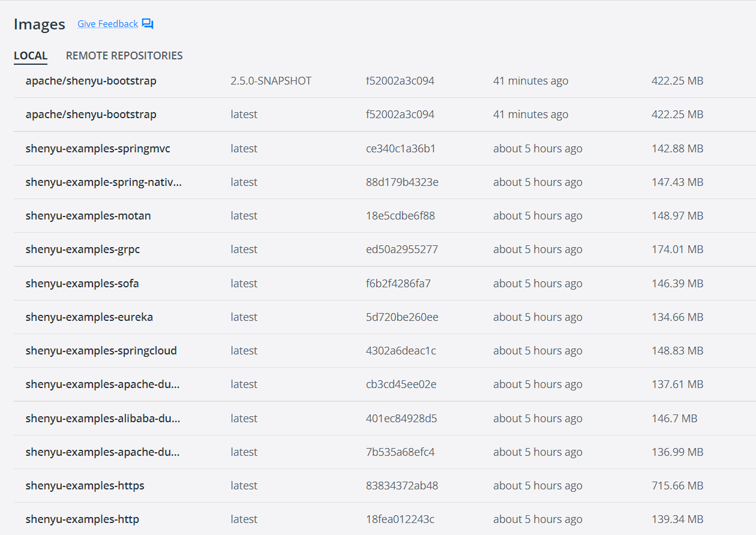The width and height of the screenshot is (756, 535).
Task: Select shenyu-examples-grpc image
Action: [83, 250]
